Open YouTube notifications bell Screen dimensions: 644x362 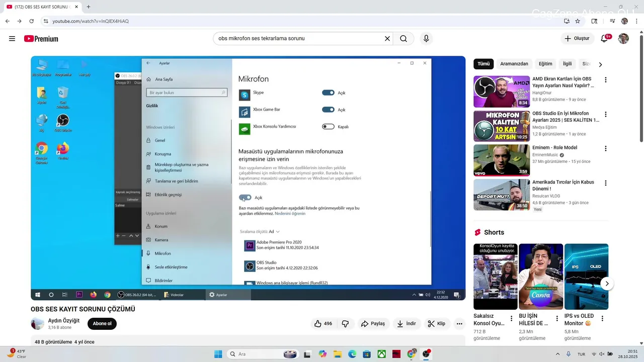[605, 39]
